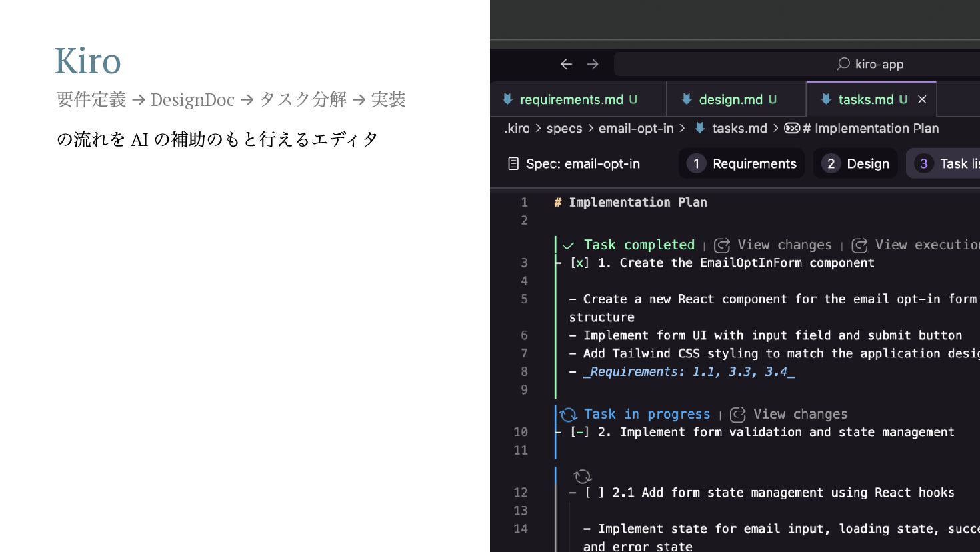This screenshot has height=552, width=980.
Task: Click the kiro-app search bar
Action: pos(797,64)
